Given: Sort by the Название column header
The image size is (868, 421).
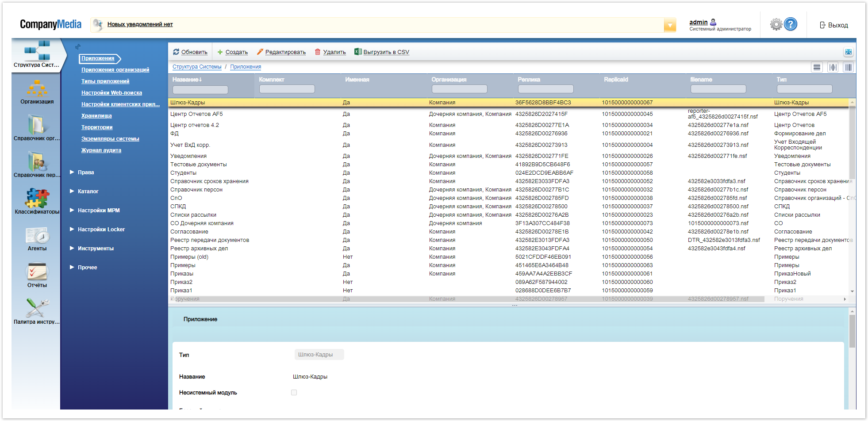Looking at the screenshot, I should click(187, 80).
